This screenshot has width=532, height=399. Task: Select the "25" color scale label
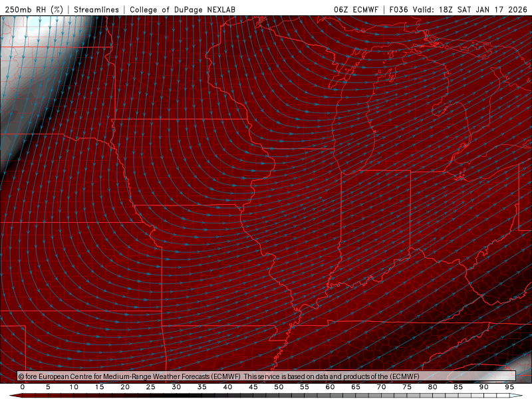151,387
